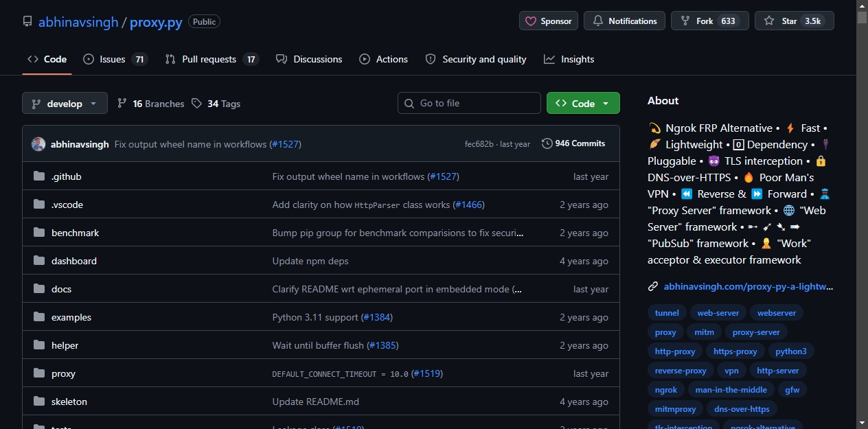Open the examples folder name
Viewport: 868px width, 429px height.
coord(71,317)
